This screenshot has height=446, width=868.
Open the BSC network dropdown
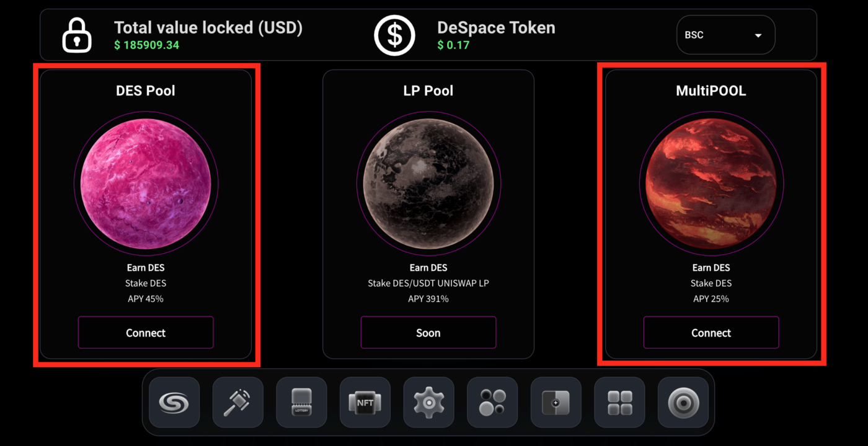pos(725,35)
